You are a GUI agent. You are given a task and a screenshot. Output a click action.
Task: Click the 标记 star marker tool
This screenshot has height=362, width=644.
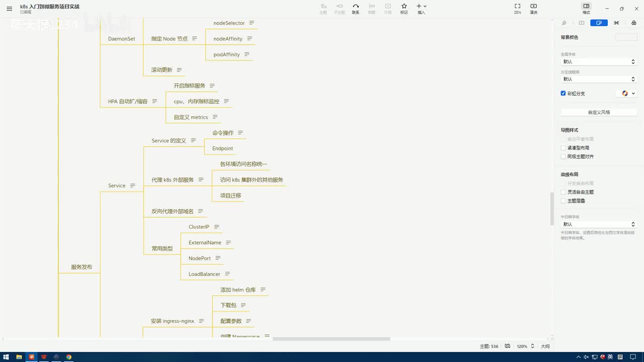coord(404,9)
